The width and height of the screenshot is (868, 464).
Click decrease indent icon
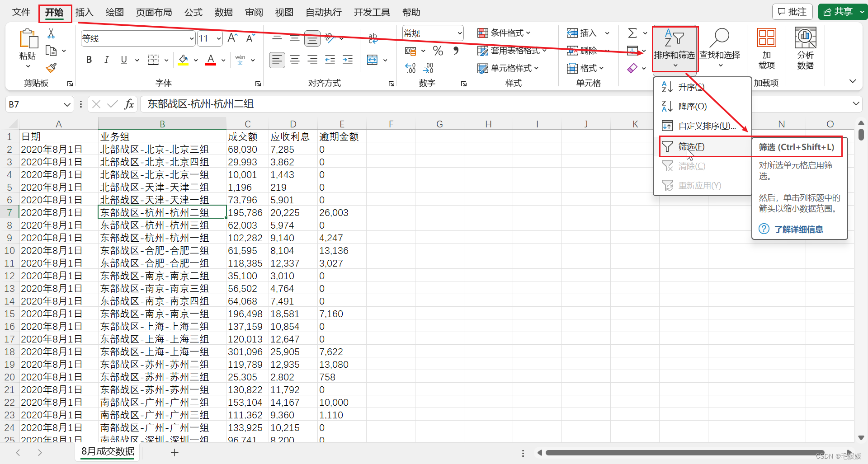click(330, 60)
